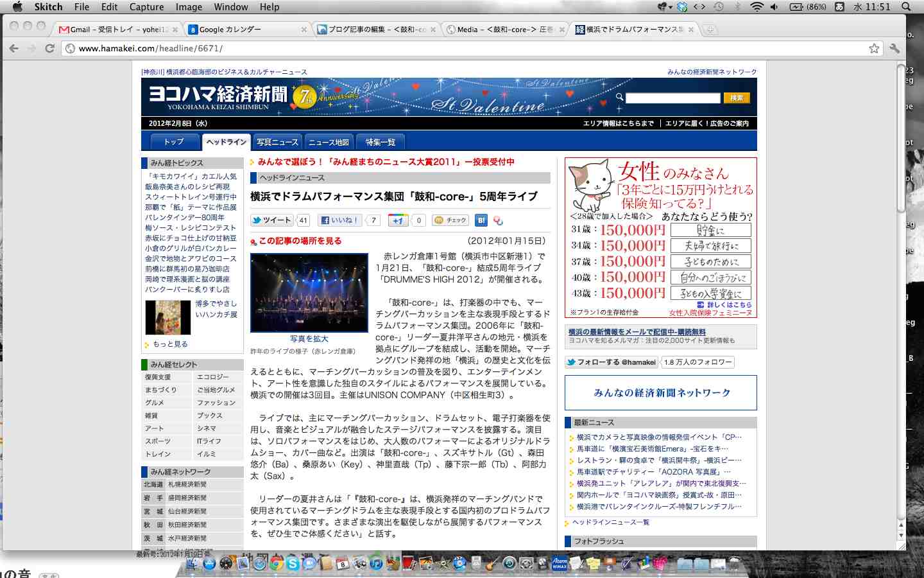Star this page in the address bar
This screenshot has height=578, width=924.
(874, 48)
